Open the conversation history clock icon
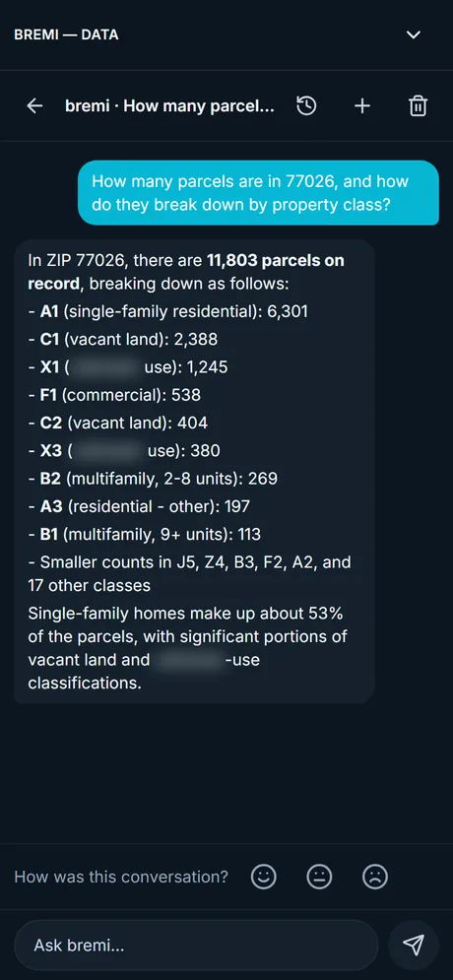This screenshot has height=980, width=453. click(306, 105)
